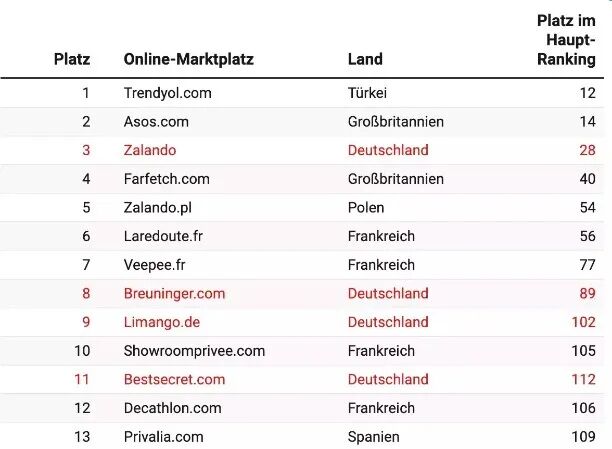Select the Asos.com marketplace name
Image resolution: width=612 pixels, height=449 pixels.
156,122
